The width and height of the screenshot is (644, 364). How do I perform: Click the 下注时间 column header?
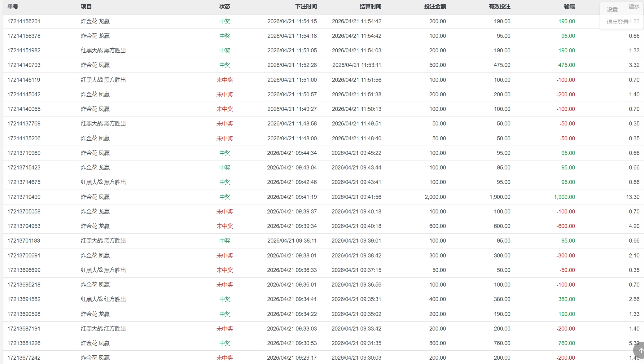tap(306, 7)
